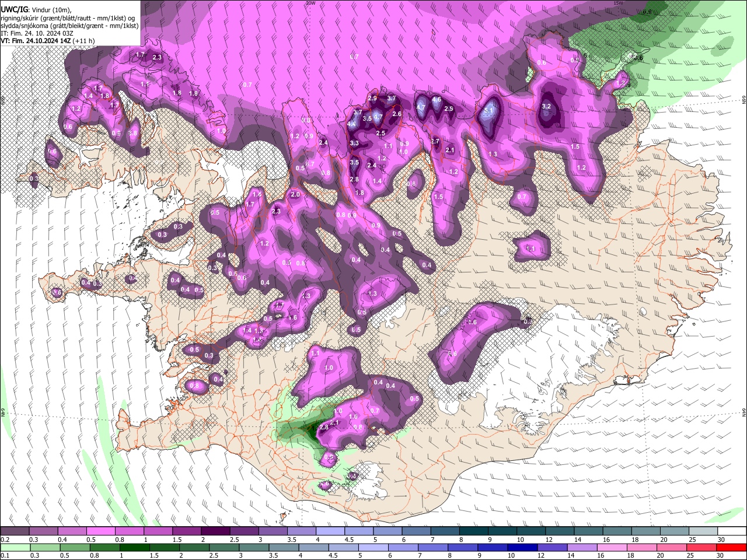
Task: Click the bright red swatch at 30 in the rain legend
Action: [731, 548]
